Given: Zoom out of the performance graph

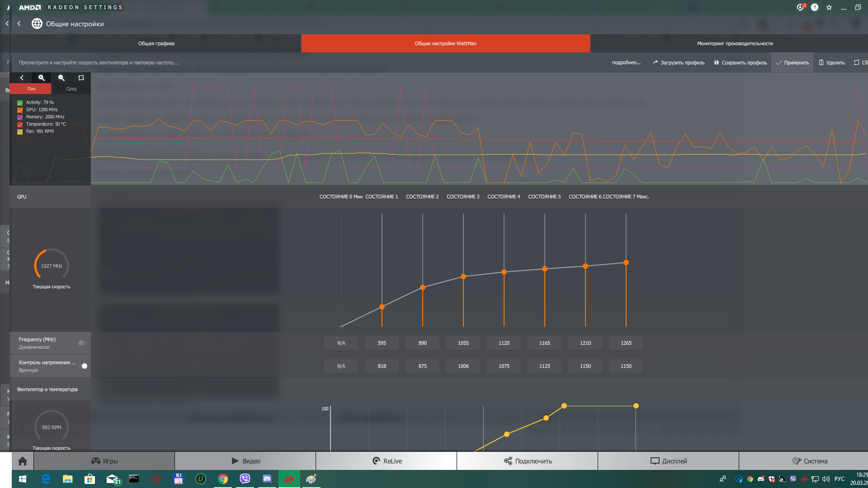Looking at the screenshot, I should [x=61, y=78].
